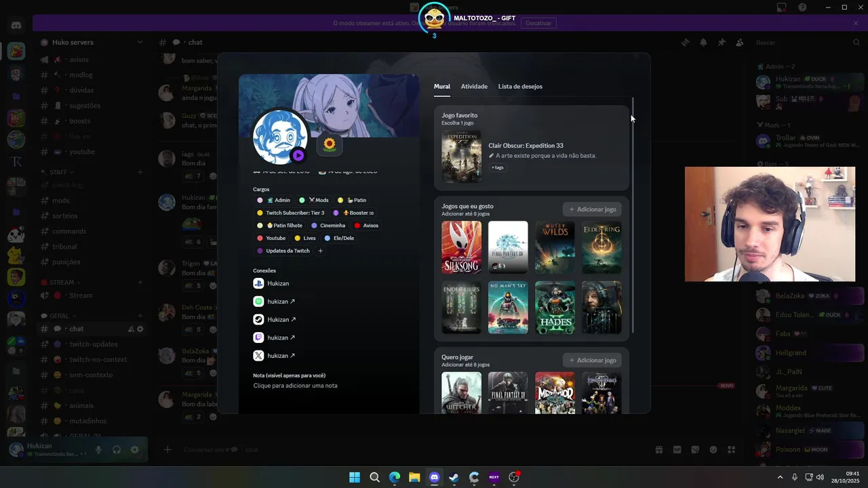Viewport: 868px width, 488px height.
Task: Toggle microphone mute in user panel
Action: (x=98, y=449)
